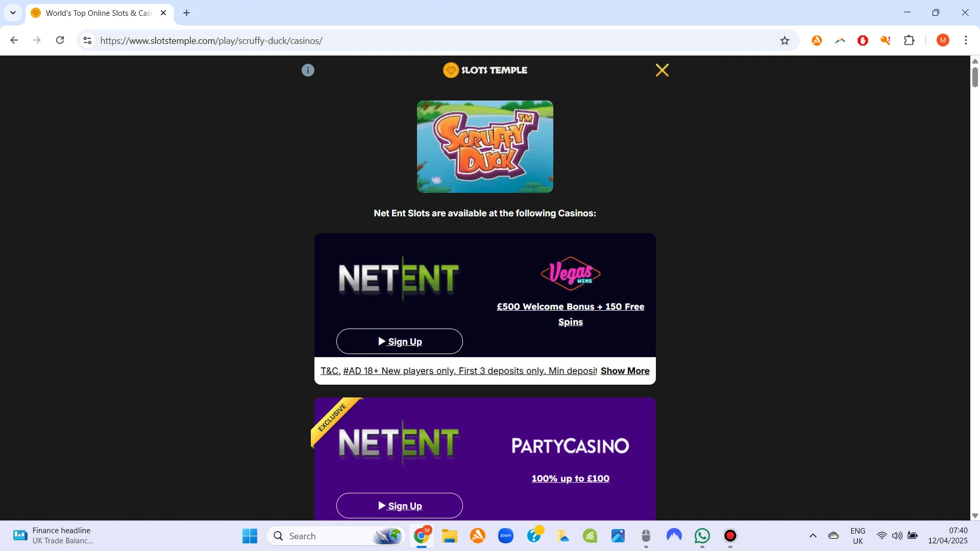
Task: Go back to previous page
Action: (x=14, y=40)
